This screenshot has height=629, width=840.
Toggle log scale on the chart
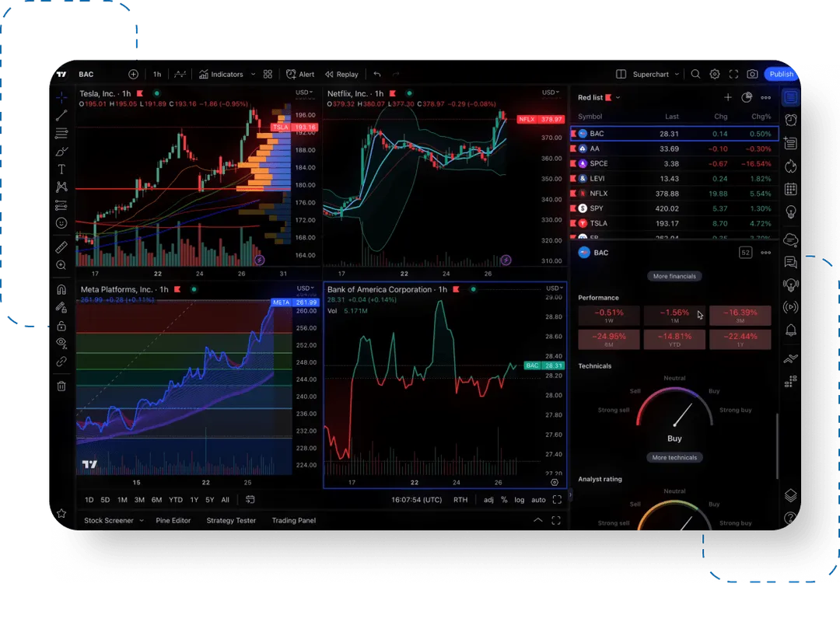pos(520,500)
